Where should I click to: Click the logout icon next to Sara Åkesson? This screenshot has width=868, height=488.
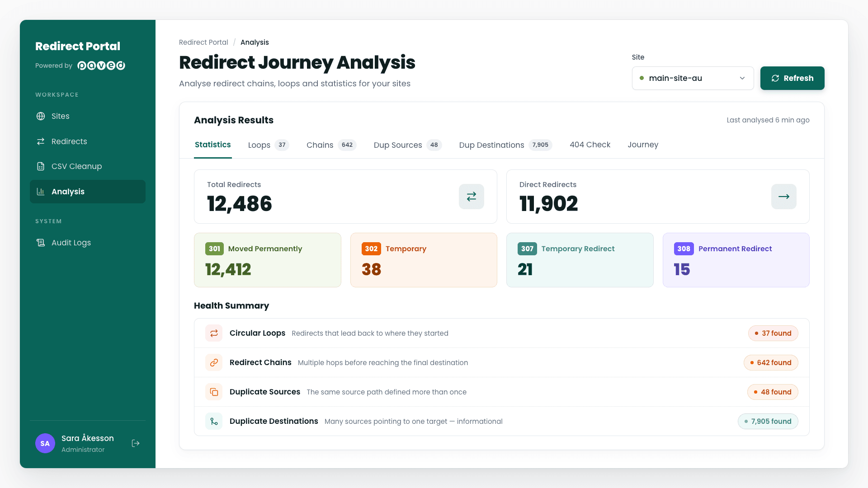pyautogui.click(x=136, y=443)
